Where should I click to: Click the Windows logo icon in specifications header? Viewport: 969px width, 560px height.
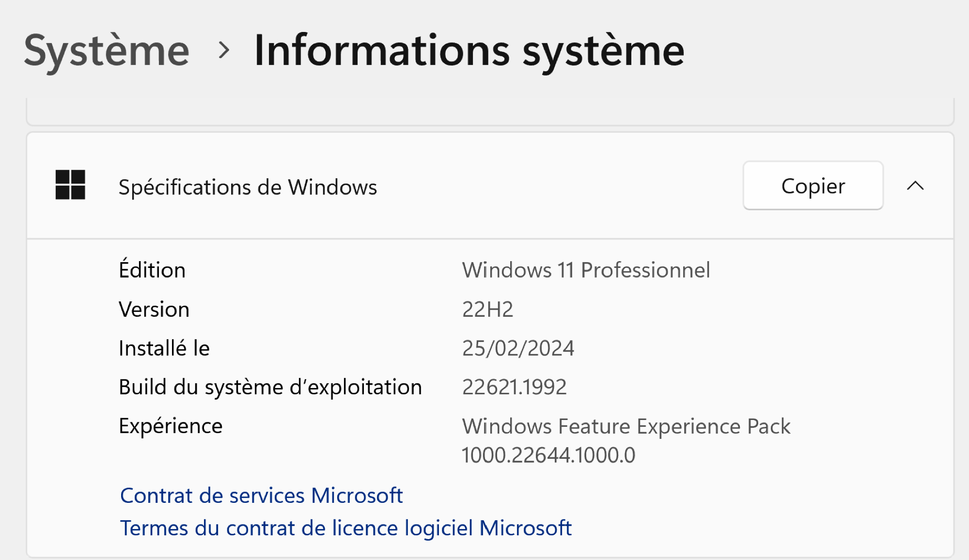click(x=70, y=185)
